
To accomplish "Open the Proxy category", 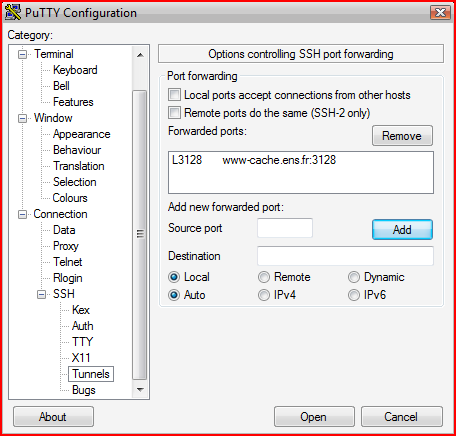I will point(66,246).
